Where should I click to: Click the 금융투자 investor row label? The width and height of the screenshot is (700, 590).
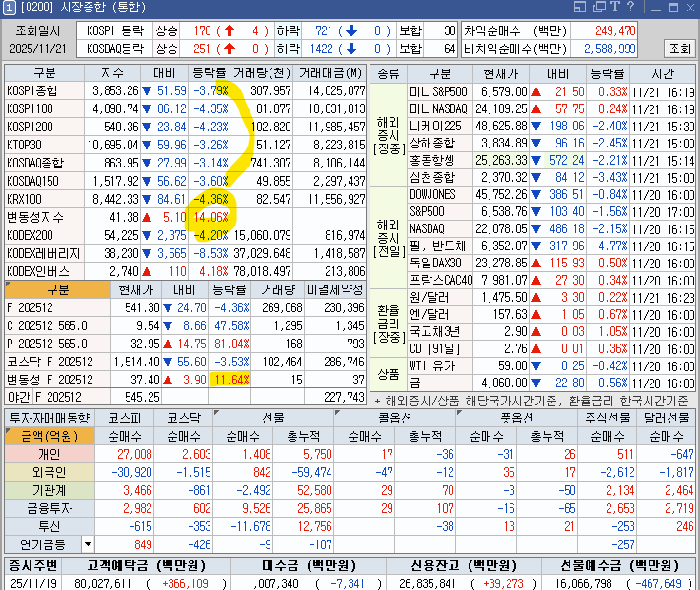(50, 508)
